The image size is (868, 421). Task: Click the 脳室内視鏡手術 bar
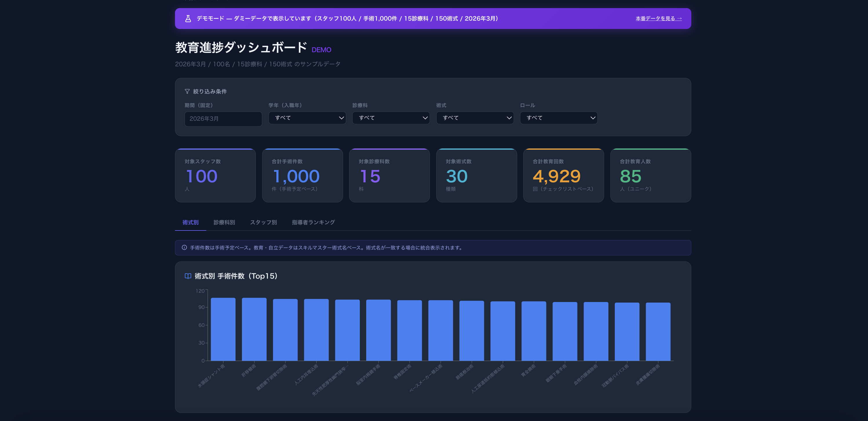click(378, 330)
